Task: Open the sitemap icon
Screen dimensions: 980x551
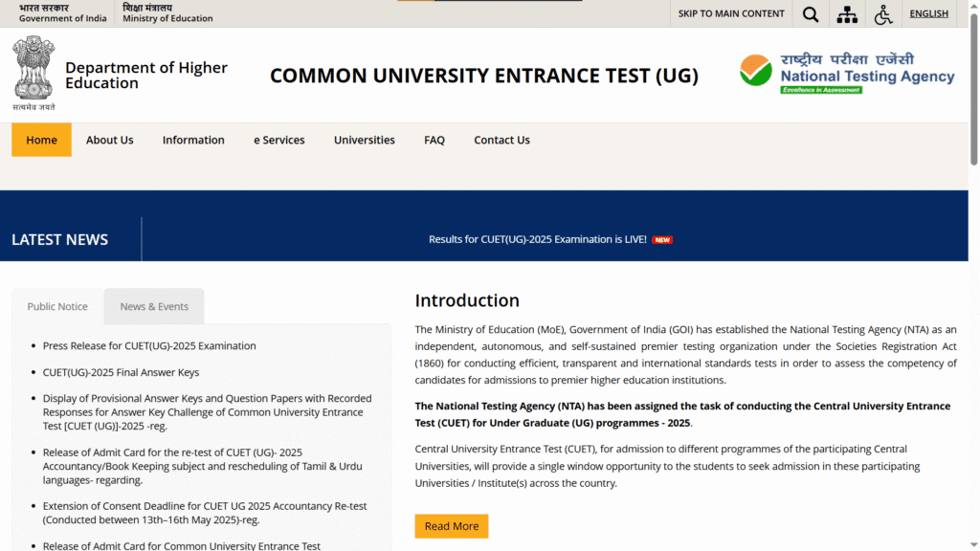Action: coord(847,13)
